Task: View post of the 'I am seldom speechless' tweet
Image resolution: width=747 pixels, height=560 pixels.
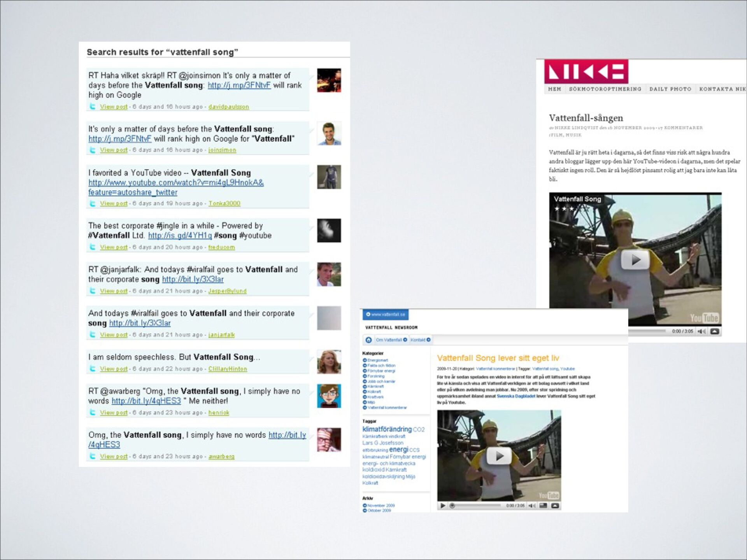Action: tap(114, 369)
